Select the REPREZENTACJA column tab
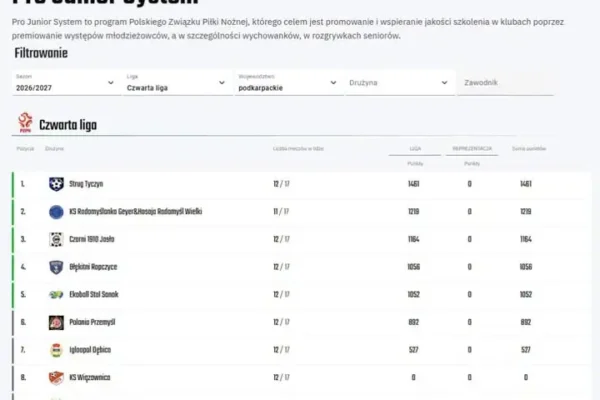The width and height of the screenshot is (600, 400). coord(472,149)
